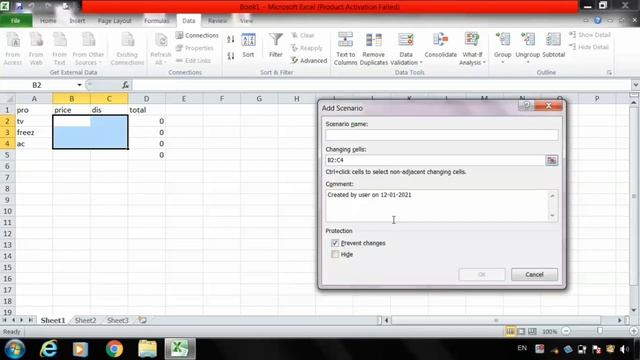This screenshot has width=640, height=360.
Task: Click the 100% zoom level text
Action: point(550,332)
